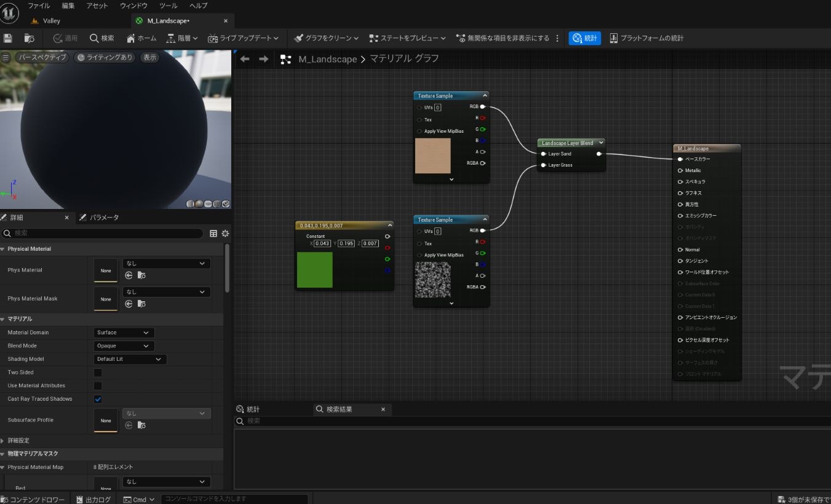The image size is (831, 504).
Task: Click the Browse to asset icon
Action: (29, 38)
